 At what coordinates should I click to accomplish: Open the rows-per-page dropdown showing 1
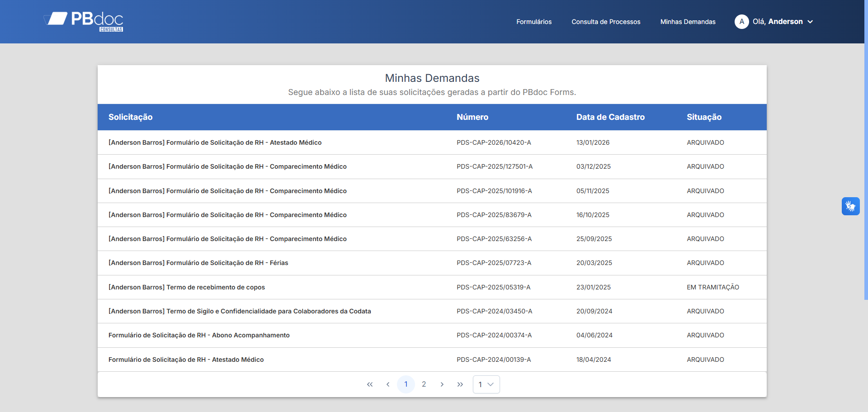click(486, 384)
